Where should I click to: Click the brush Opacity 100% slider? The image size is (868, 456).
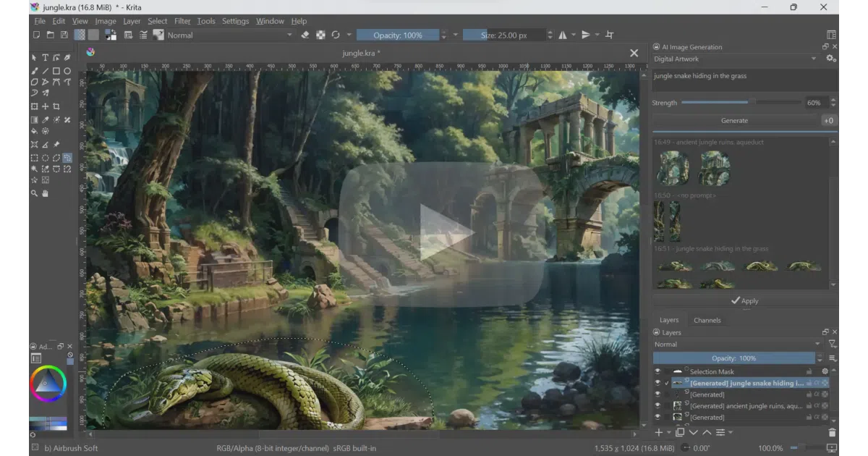398,35
